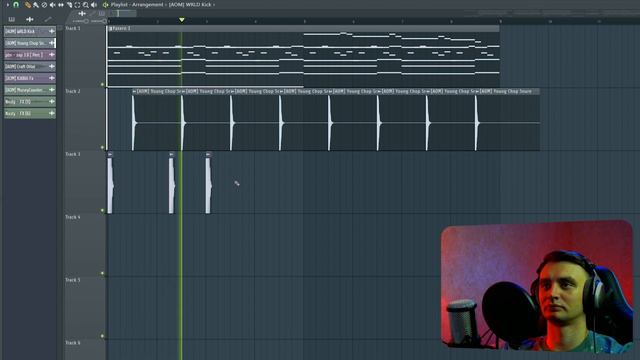Open the Playlist options menu arrow

click(x=7, y=4)
